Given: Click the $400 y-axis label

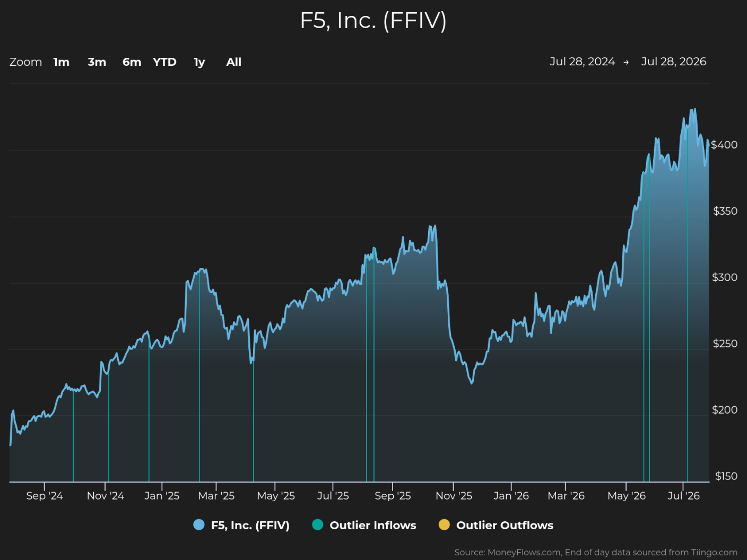Looking at the screenshot, I should [x=724, y=145].
